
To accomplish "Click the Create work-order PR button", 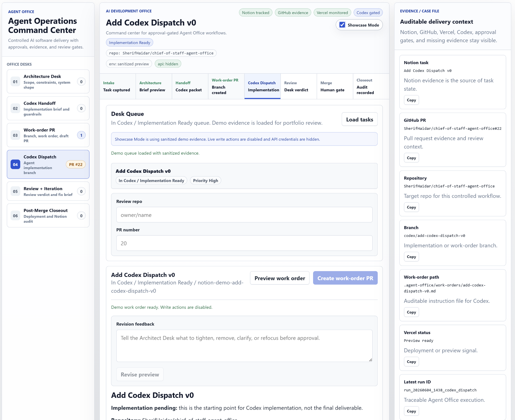I will tap(345, 278).
